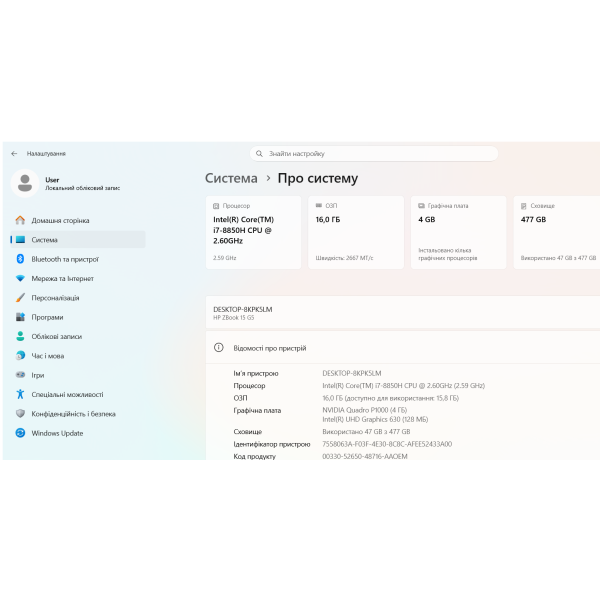The height and width of the screenshot is (600, 600).
Task: Open Програми settings
Action: pyautogui.click(x=78, y=317)
